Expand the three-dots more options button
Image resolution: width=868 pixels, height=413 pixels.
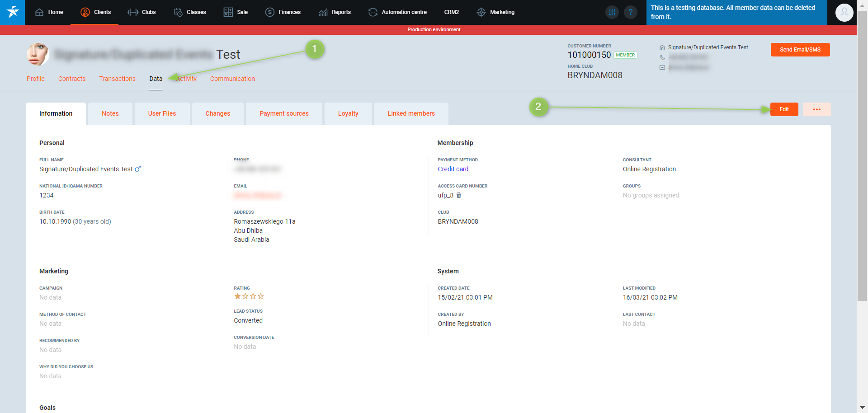click(x=816, y=109)
